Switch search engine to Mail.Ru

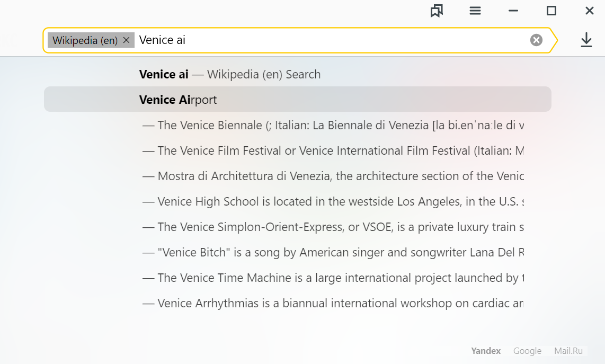(x=568, y=351)
